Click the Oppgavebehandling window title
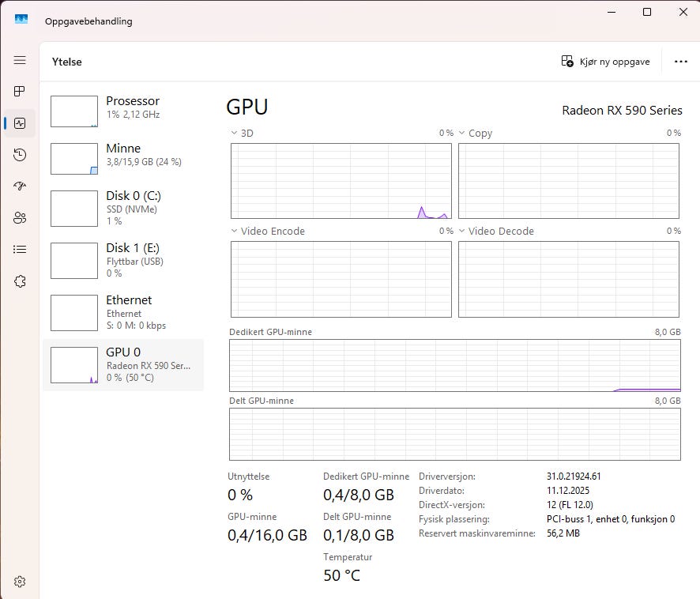The height and width of the screenshot is (599, 700). [x=88, y=21]
